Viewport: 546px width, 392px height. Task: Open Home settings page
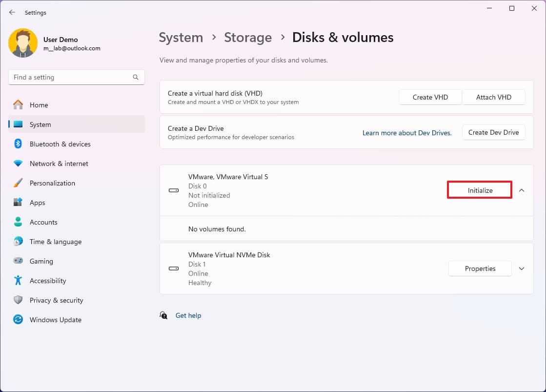click(77, 105)
